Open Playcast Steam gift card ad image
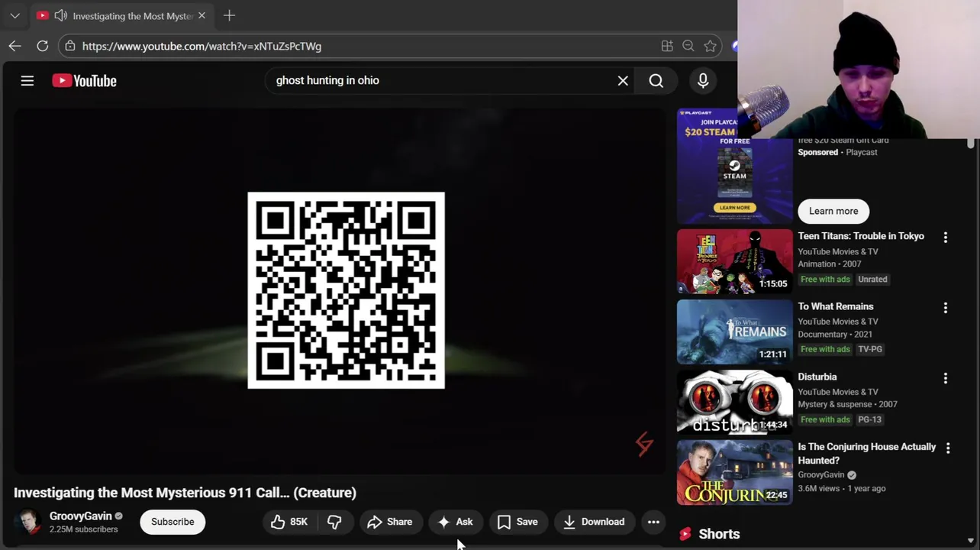This screenshot has width=980, height=550. (734, 167)
